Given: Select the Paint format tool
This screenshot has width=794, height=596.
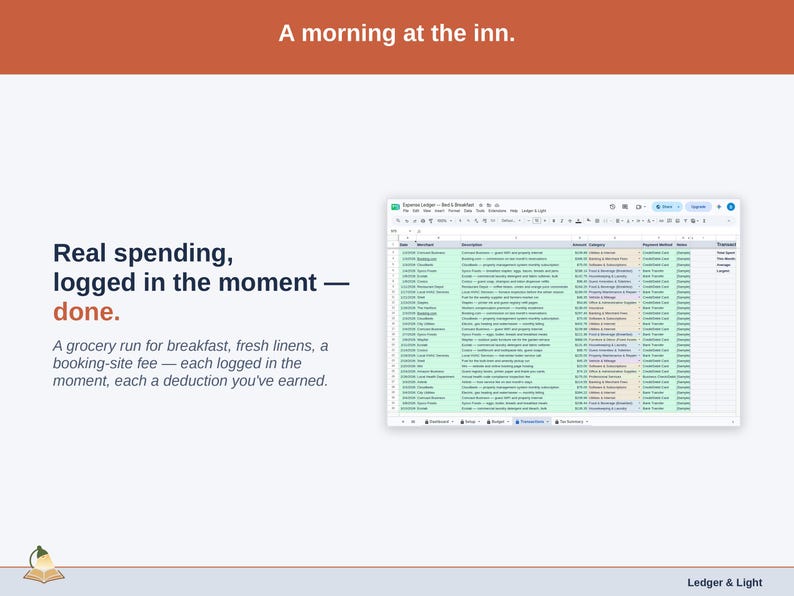Looking at the screenshot, I should tap(430, 221).
